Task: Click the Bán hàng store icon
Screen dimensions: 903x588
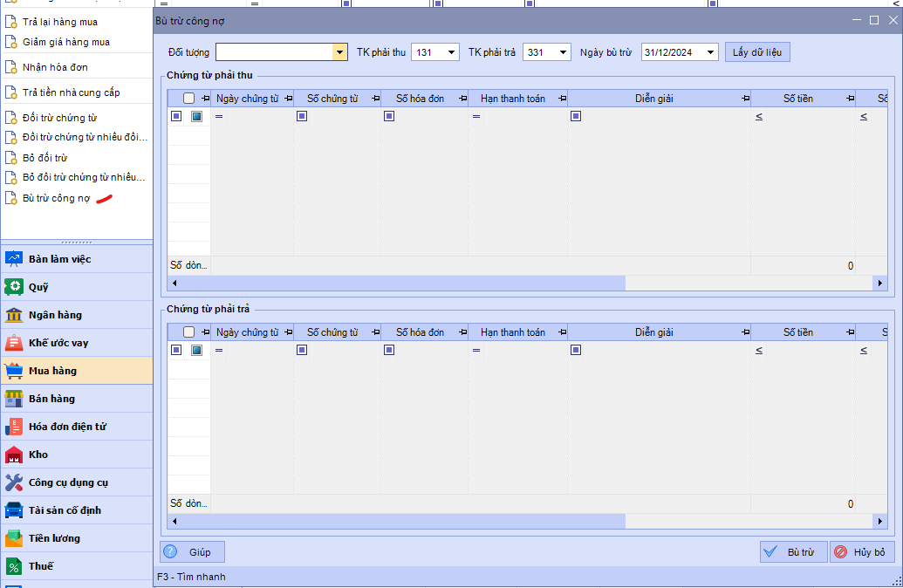Action: click(x=14, y=399)
